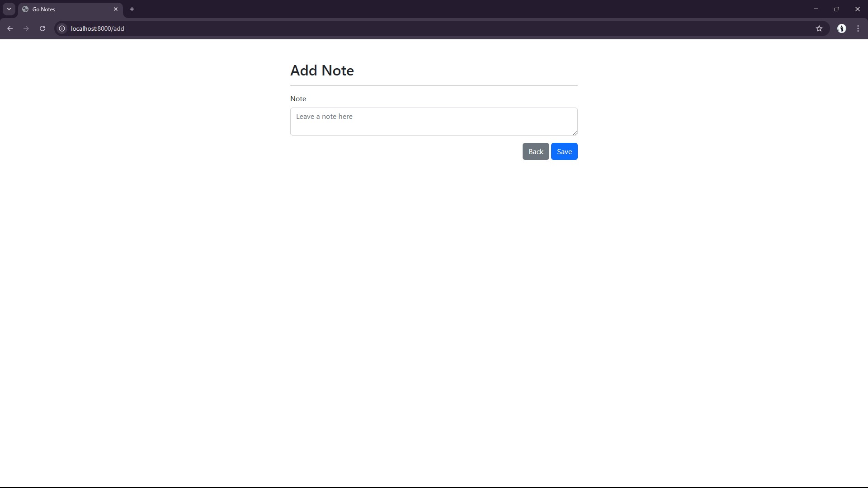
Task: Open the browser profile avatar menu
Action: click(x=842, y=28)
